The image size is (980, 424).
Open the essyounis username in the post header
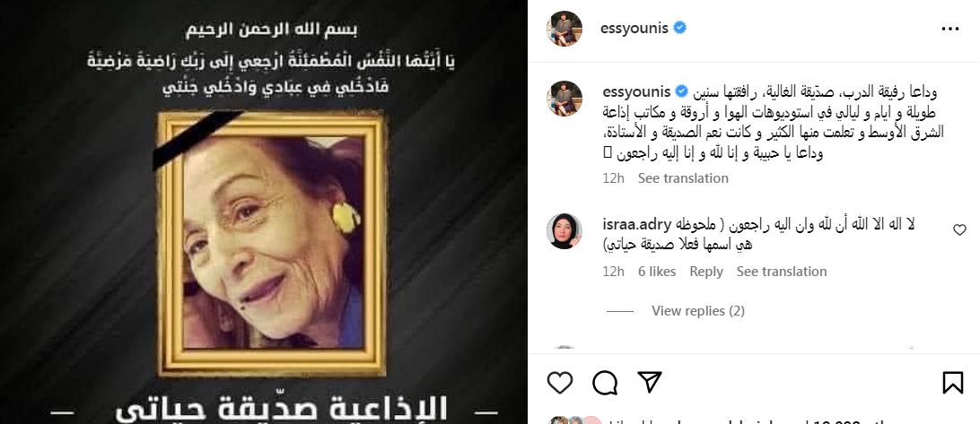[x=634, y=29]
